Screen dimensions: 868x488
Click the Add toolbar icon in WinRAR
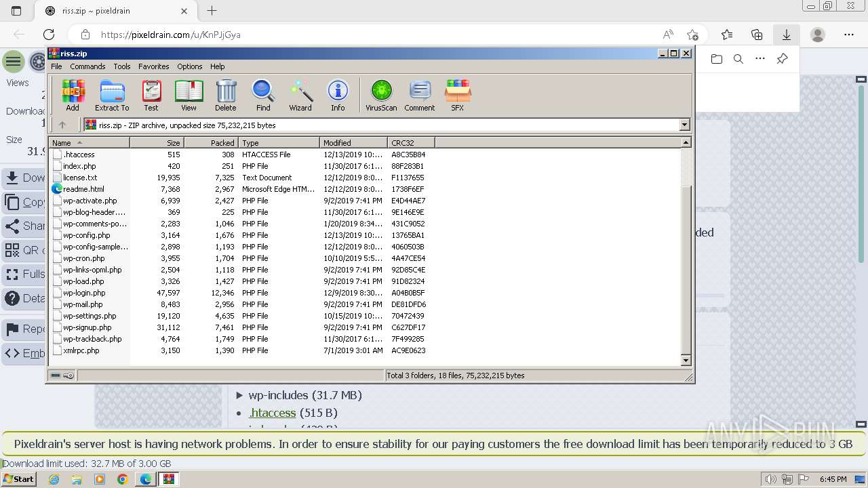(x=73, y=95)
